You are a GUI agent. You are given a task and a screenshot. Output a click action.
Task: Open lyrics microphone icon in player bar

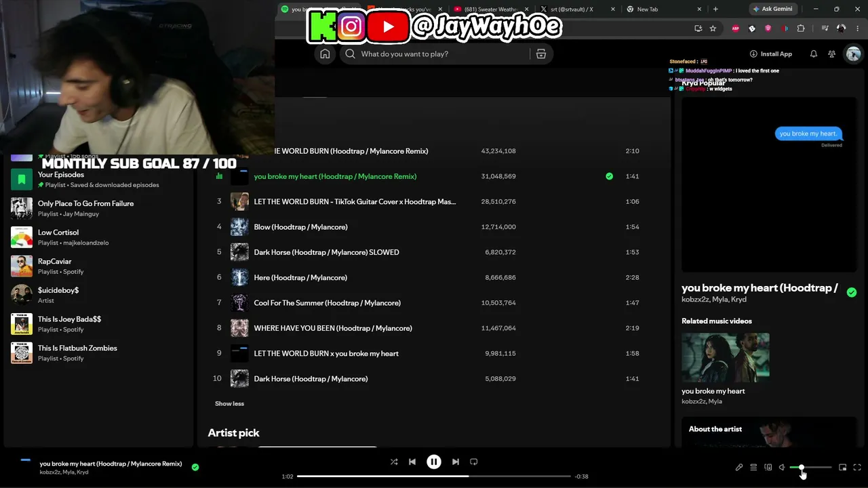[x=739, y=468]
